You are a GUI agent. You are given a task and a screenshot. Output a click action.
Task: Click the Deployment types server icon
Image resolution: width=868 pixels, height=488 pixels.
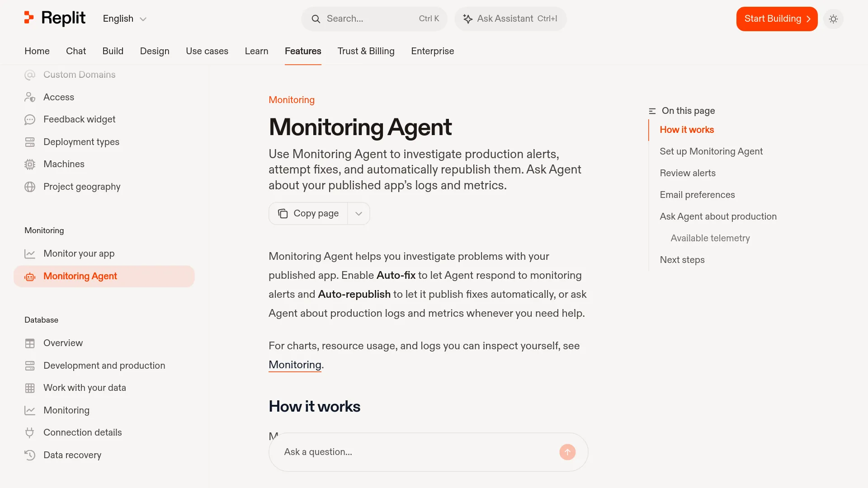[x=30, y=142]
